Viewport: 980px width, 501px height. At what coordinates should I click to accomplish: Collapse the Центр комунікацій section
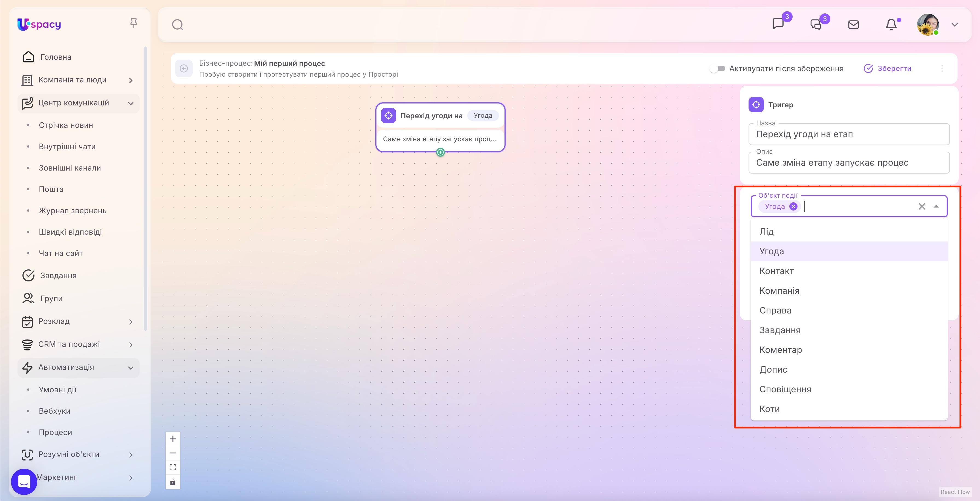click(131, 103)
